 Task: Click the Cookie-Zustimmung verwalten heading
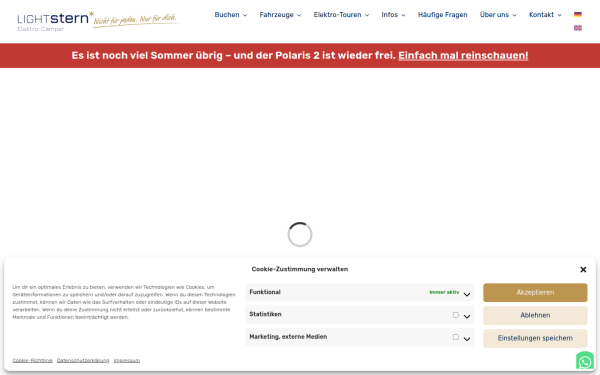click(300, 269)
